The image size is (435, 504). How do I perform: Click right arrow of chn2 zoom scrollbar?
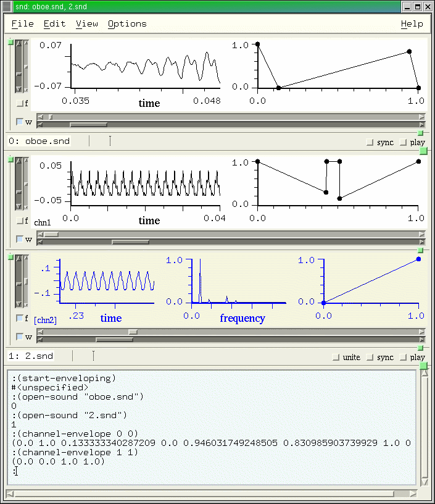click(x=422, y=340)
